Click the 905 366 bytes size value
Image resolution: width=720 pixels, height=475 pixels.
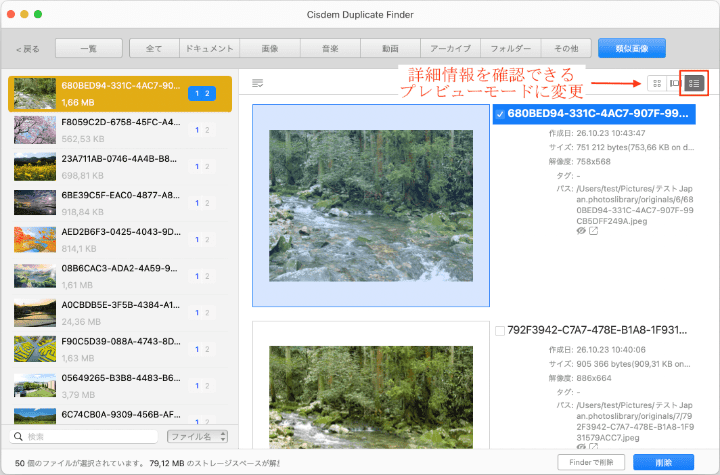[x=634, y=364]
